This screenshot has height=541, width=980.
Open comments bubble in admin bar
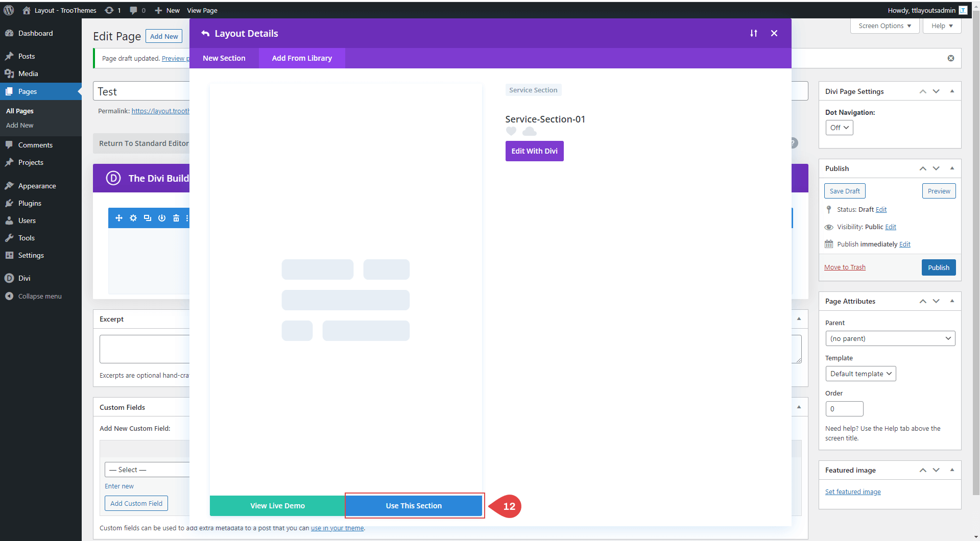[x=137, y=10]
